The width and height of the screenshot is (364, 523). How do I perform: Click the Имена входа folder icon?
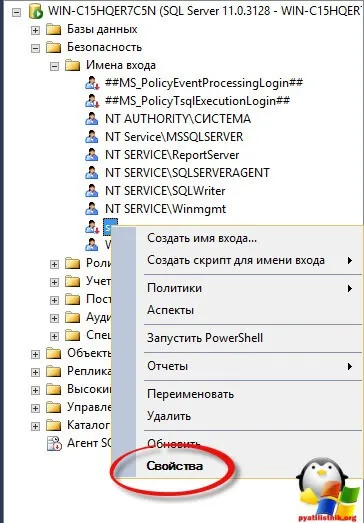(x=72, y=65)
